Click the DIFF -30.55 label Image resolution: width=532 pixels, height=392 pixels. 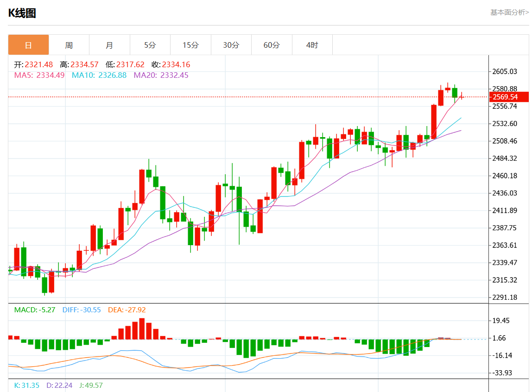tap(82, 310)
